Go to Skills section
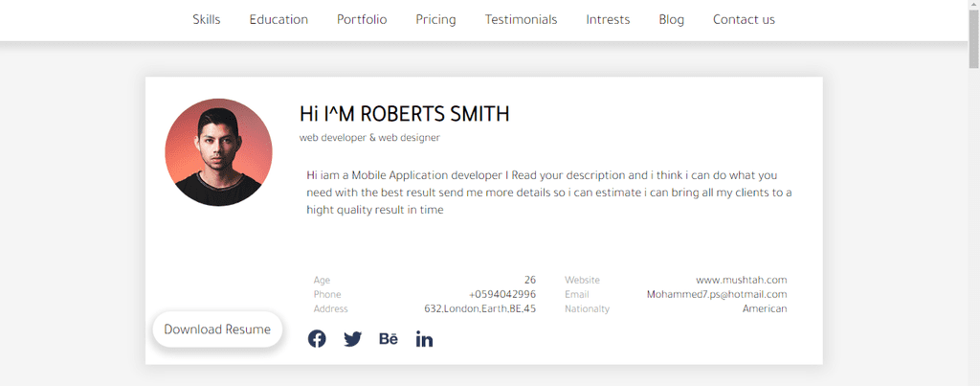This screenshot has height=386, width=980. [207, 19]
